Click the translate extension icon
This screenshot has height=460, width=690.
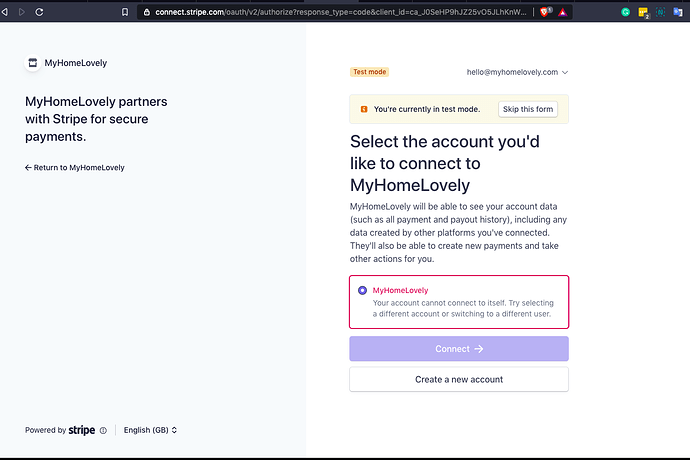click(678, 12)
